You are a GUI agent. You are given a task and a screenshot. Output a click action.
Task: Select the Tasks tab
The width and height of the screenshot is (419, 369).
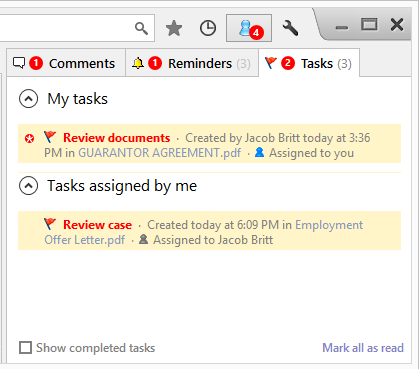tap(309, 63)
